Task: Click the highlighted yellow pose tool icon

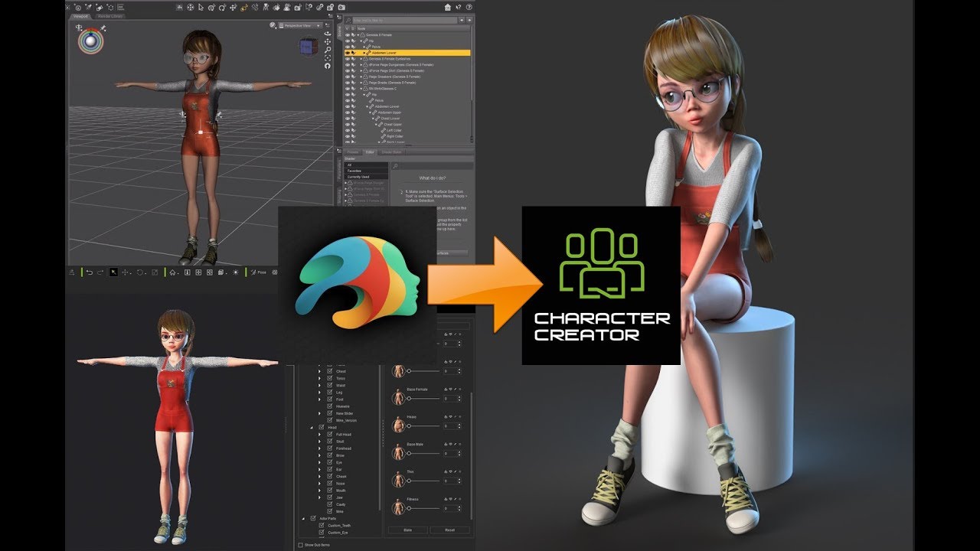Action: coord(244,7)
